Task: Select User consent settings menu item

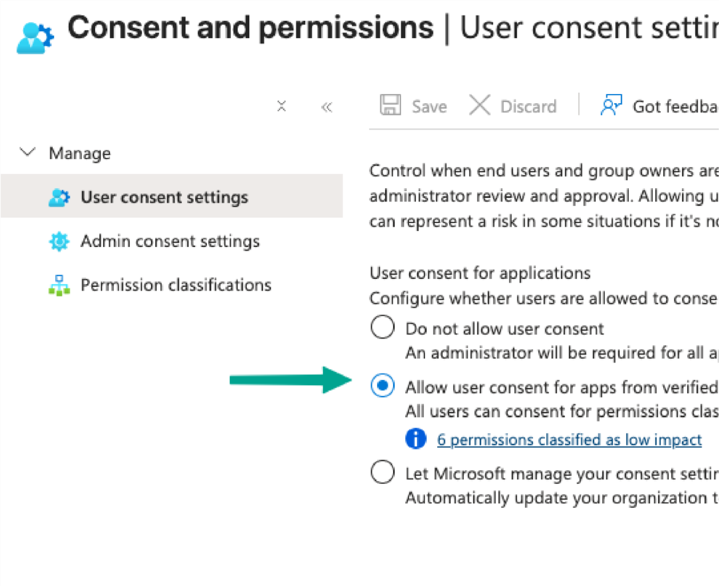Action: click(x=164, y=197)
